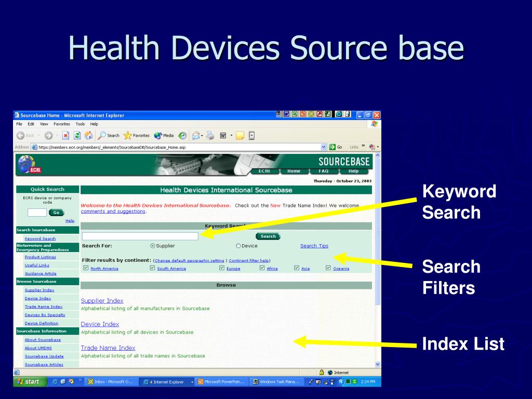The image size is (532, 399).
Task: Open the Supplier Index heading link
Action: coord(102,301)
